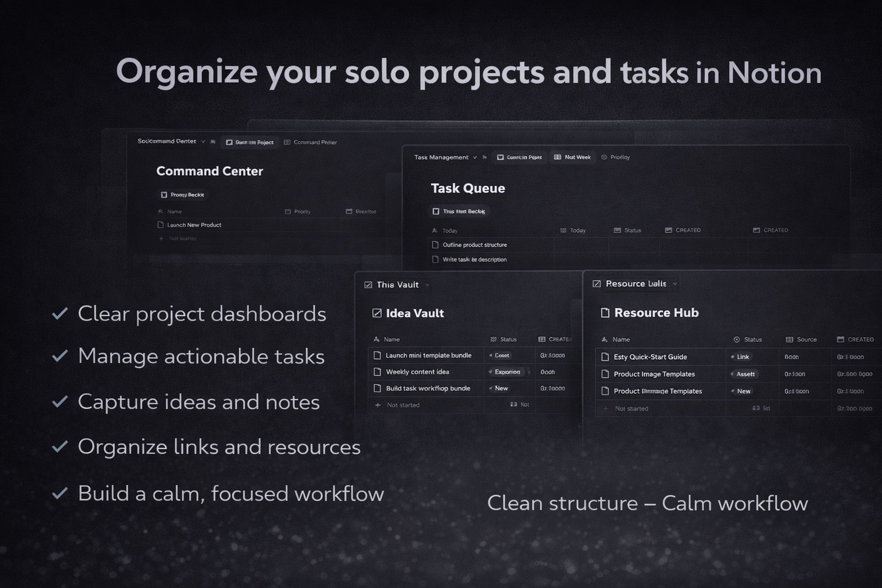Click the first CREATED column icon in Task Queue
882x588 pixels.
pos(668,230)
